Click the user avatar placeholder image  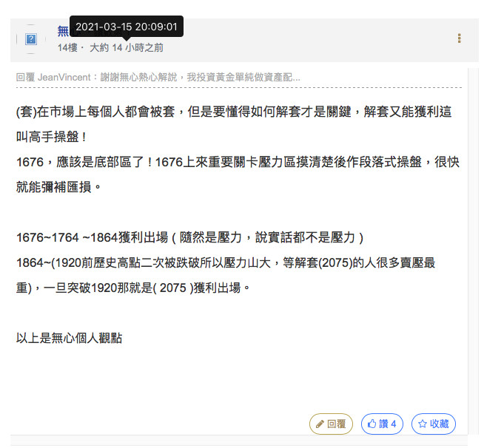(31, 39)
